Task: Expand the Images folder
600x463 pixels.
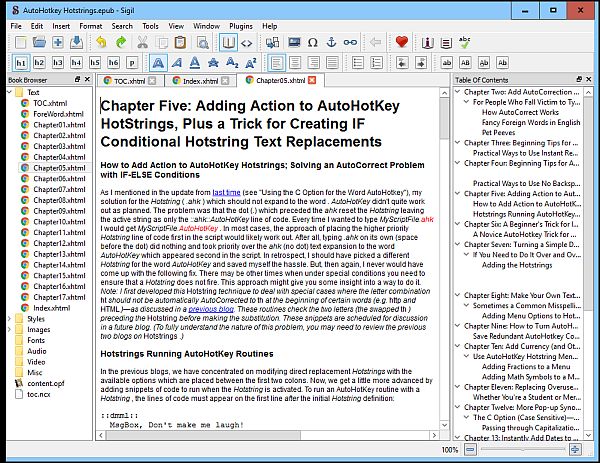Action: tap(10, 329)
